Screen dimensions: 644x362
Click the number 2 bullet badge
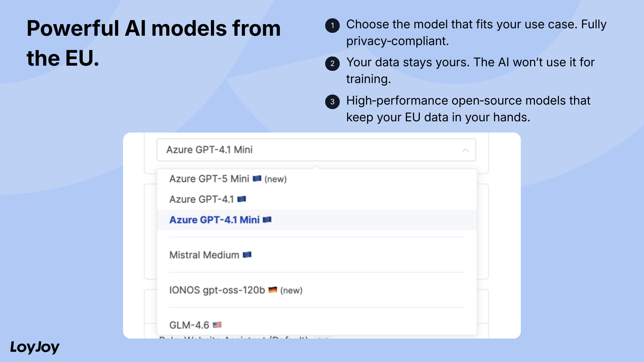pos(332,63)
